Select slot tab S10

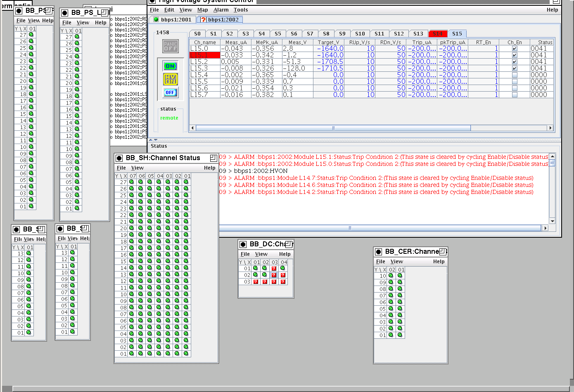pyautogui.click(x=360, y=34)
